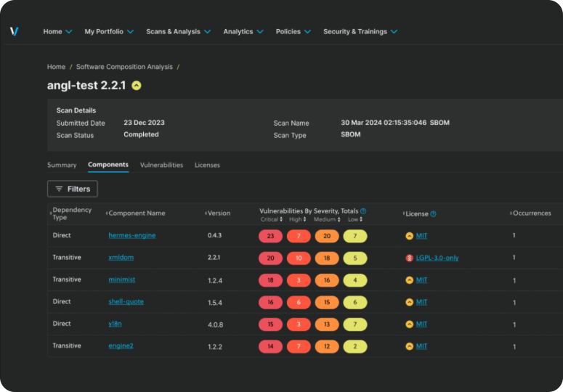This screenshot has height=392, width=563.
Task: Click engine2 medium severity badge 12
Action: click(x=327, y=346)
